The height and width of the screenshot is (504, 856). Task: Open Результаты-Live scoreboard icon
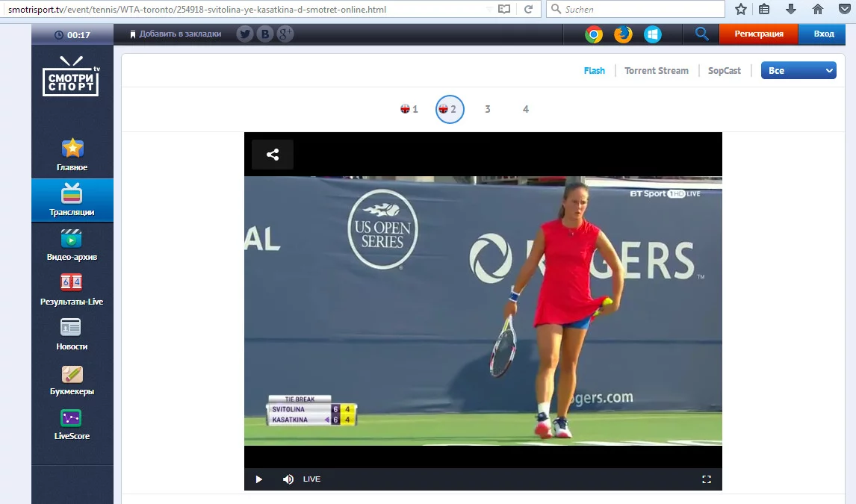coord(71,282)
